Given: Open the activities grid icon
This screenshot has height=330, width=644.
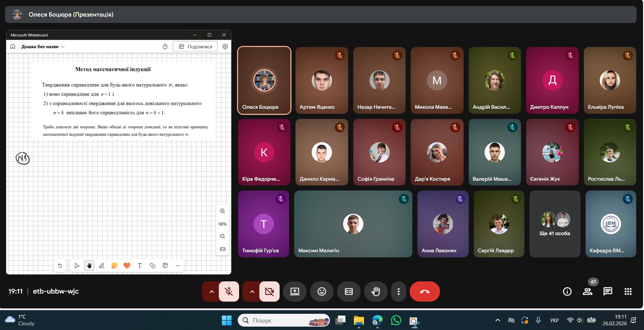Looking at the screenshot, I should point(628,291).
